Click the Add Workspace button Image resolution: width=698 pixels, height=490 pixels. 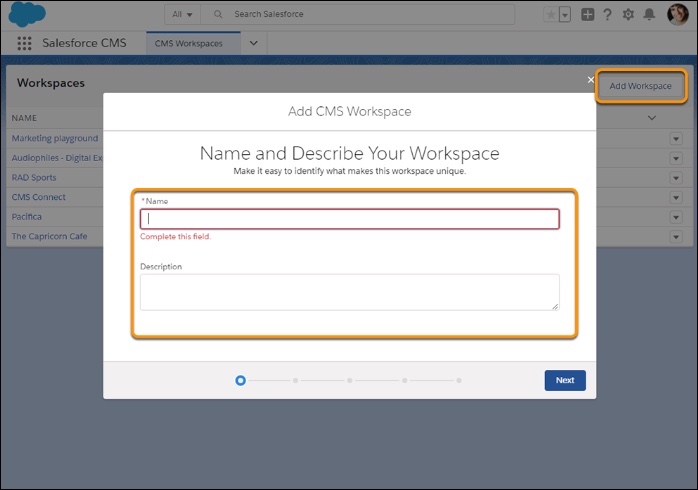pyautogui.click(x=641, y=86)
